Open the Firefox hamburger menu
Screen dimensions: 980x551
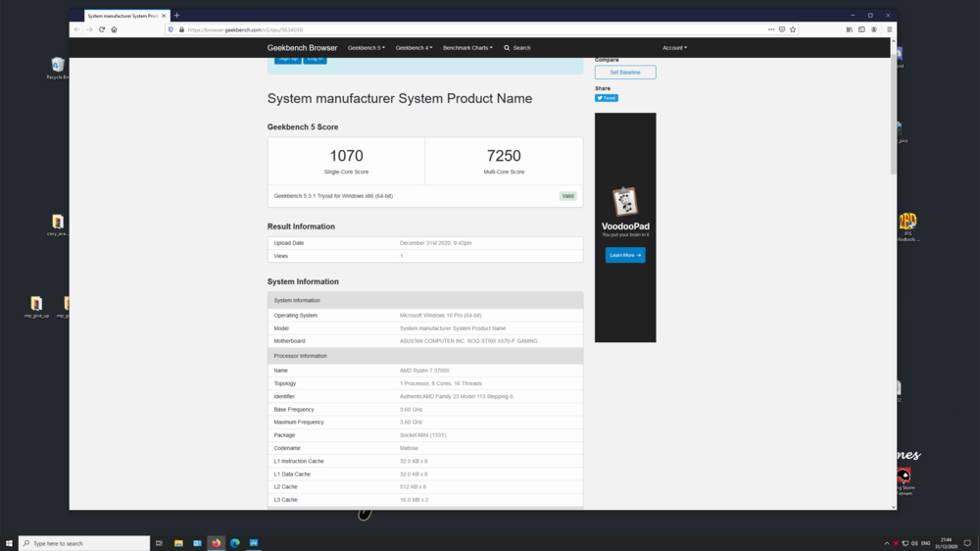pos(889,29)
